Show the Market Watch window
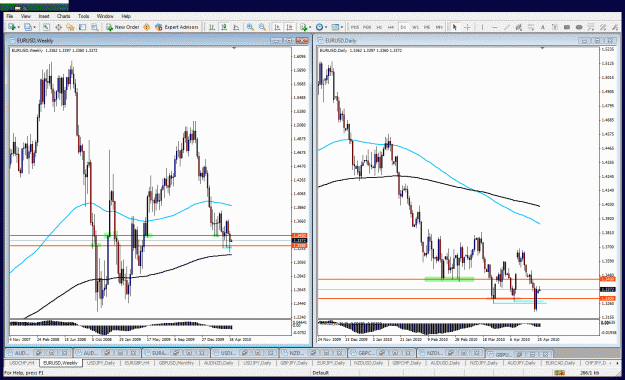 [46, 27]
